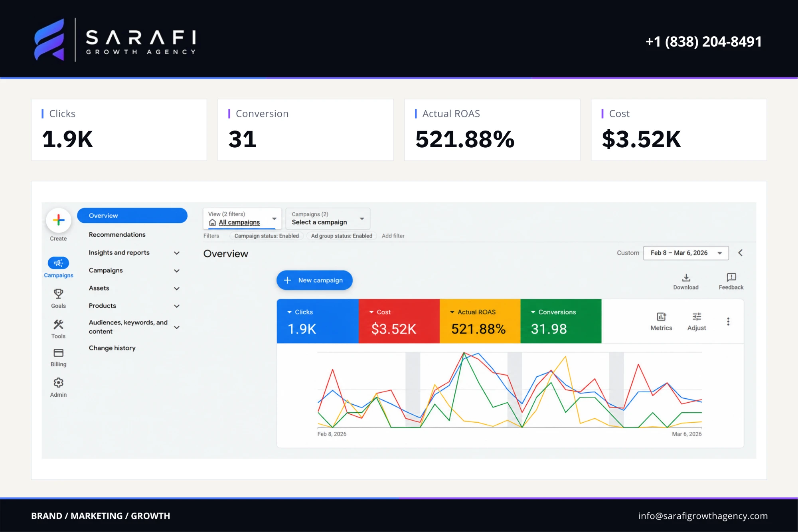The width and height of the screenshot is (798, 532).
Task: Open Change history in the side menu
Action: point(112,348)
